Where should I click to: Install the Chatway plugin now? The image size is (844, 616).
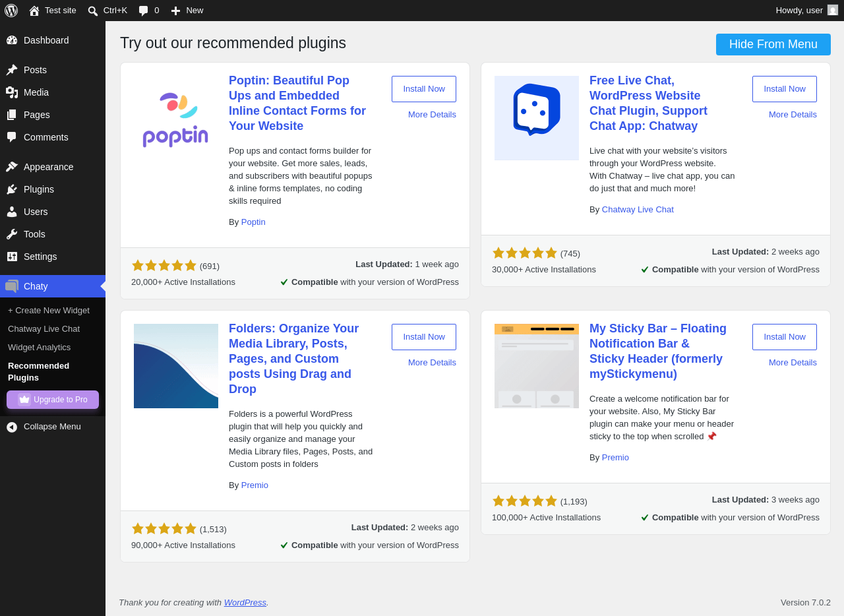(x=785, y=89)
